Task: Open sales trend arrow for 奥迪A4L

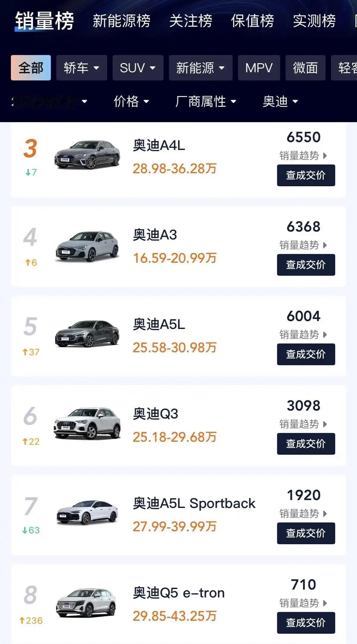Action: click(325, 156)
